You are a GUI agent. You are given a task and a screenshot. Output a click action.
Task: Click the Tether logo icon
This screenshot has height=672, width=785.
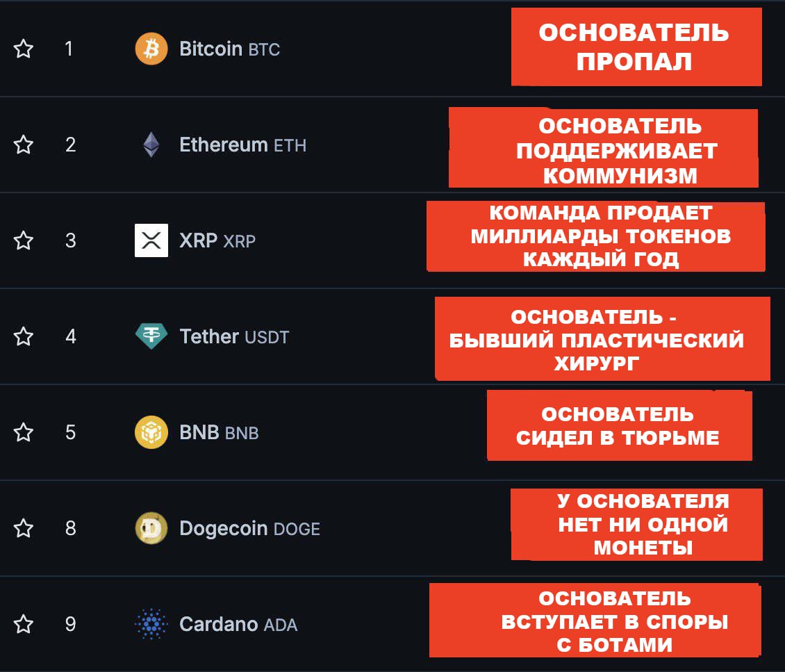tap(151, 337)
